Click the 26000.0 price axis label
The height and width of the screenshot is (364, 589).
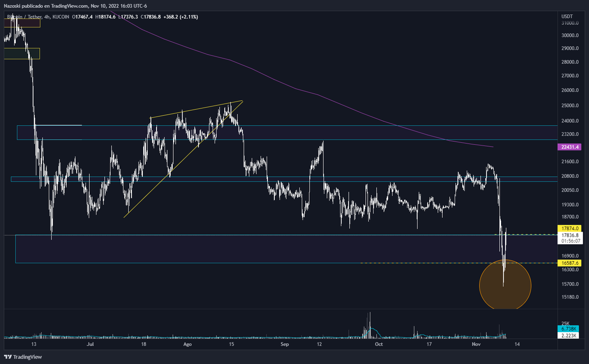pos(569,90)
